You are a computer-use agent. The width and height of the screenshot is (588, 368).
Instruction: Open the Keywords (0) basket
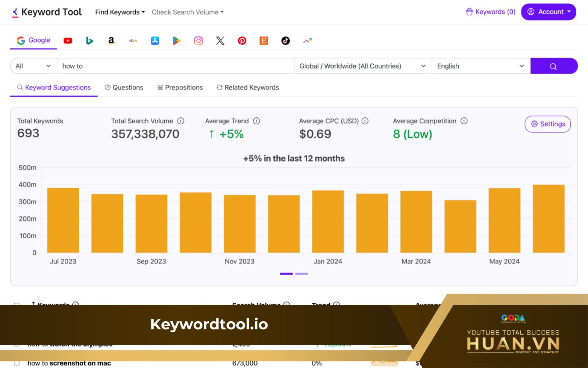coord(491,12)
